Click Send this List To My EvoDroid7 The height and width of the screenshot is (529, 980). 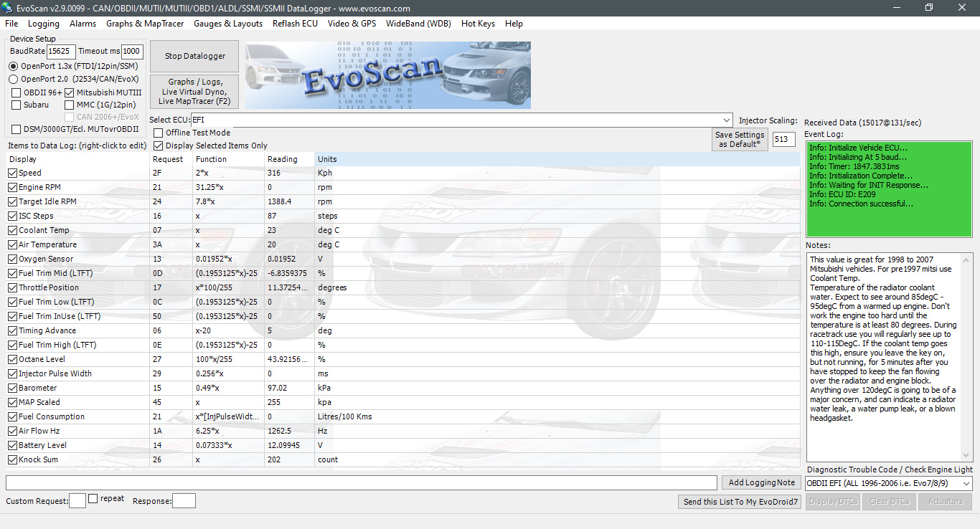(x=740, y=502)
